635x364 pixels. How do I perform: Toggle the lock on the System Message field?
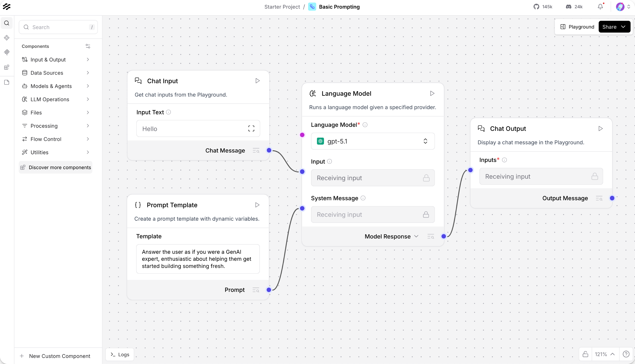(x=426, y=214)
